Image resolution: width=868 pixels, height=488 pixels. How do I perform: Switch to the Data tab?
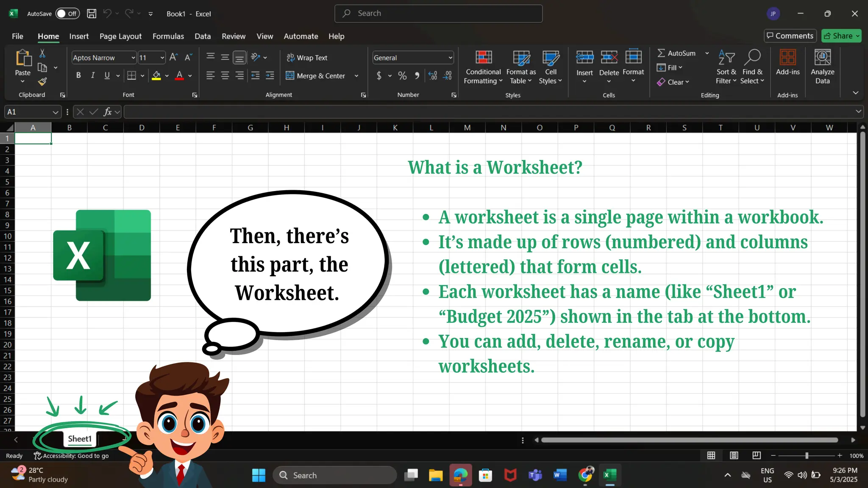(203, 36)
